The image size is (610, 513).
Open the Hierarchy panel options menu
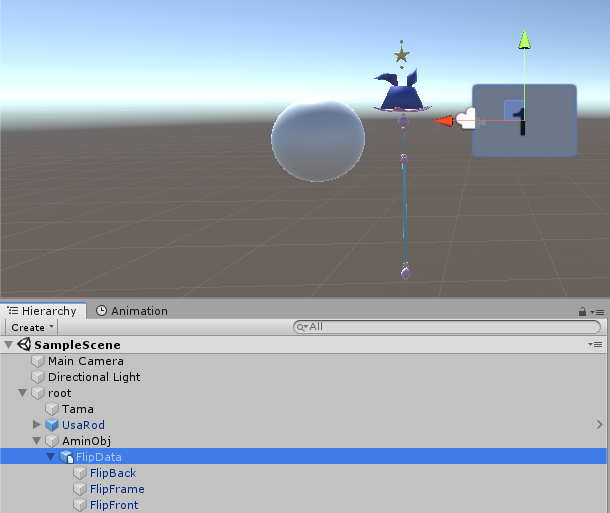598,312
